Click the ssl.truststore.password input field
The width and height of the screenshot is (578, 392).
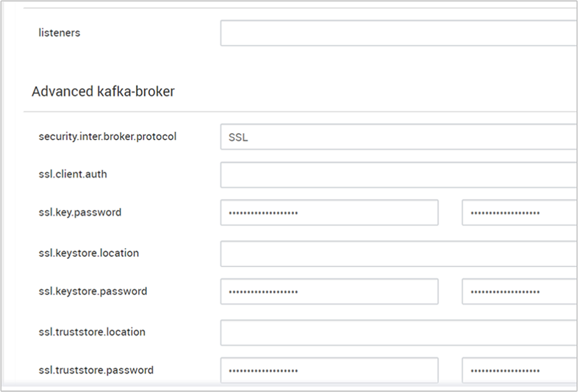coord(329,370)
